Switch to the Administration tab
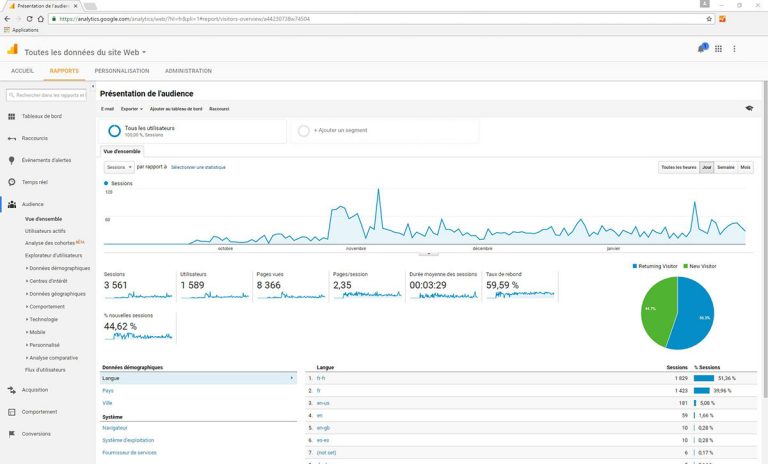 point(188,71)
